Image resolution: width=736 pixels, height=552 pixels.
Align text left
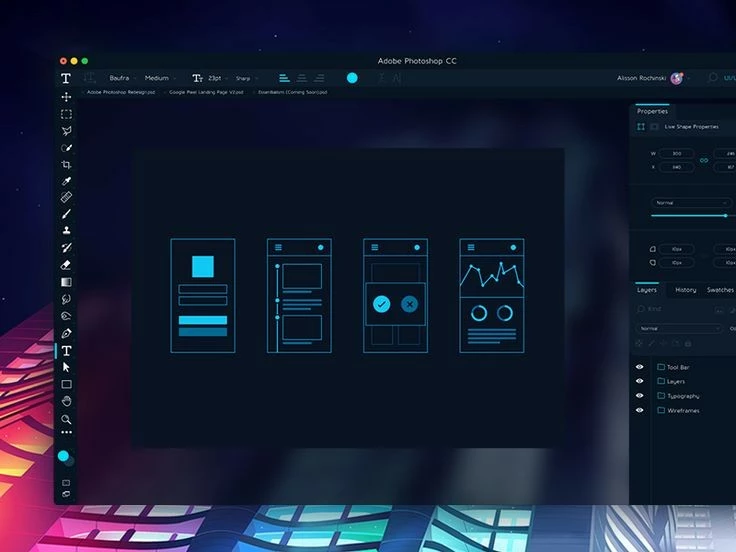tap(284, 78)
